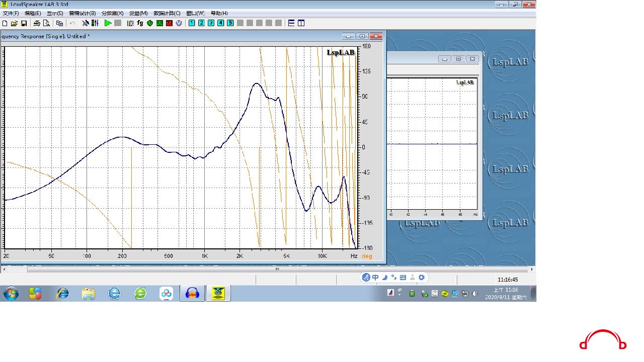Open the Windows Start menu
Viewport: 644px width, 362px height.
coord(11,293)
